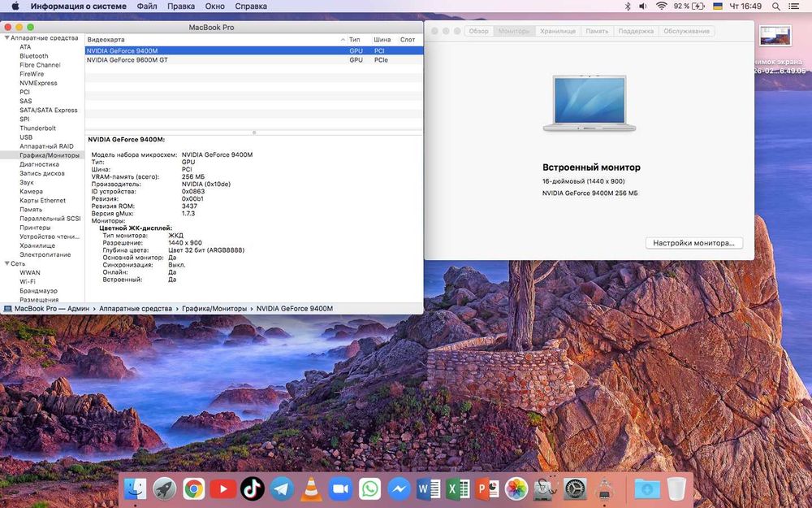Select Память in the sidebar
This screenshot has height=508, width=812.
point(31,210)
